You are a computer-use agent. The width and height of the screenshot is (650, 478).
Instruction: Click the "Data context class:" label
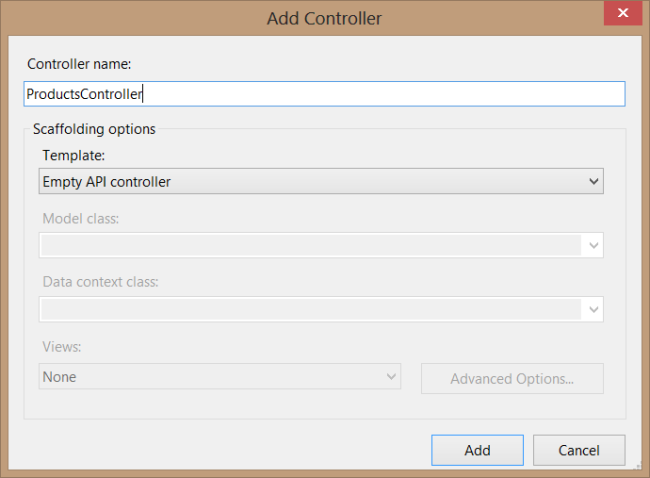[x=100, y=282]
